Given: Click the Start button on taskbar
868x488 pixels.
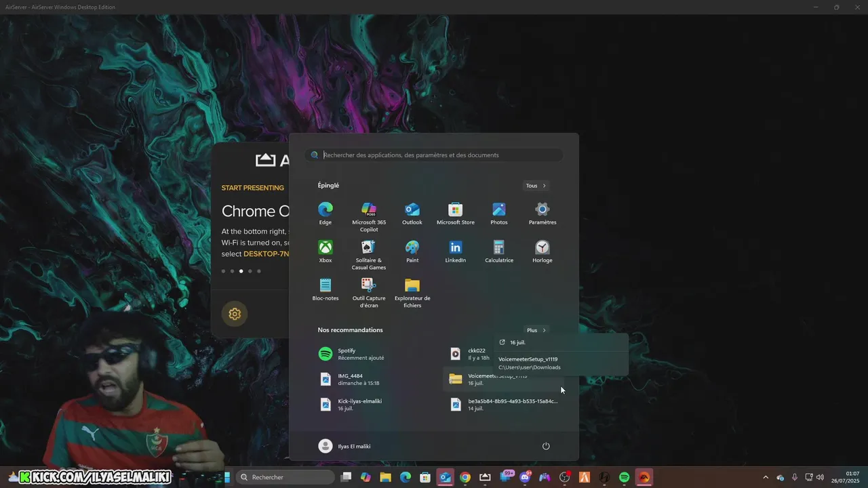Looking at the screenshot, I should click(x=227, y=477).
